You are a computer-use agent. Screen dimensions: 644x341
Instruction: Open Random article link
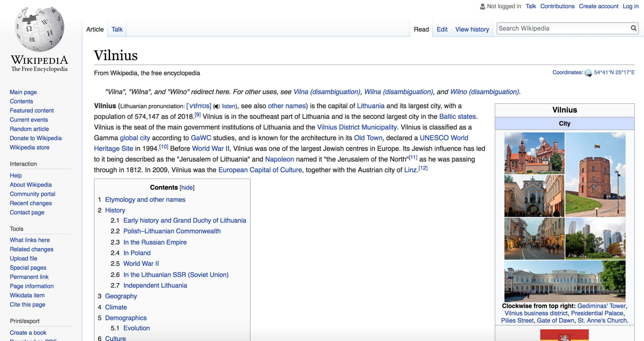click(x=29, y=129)
